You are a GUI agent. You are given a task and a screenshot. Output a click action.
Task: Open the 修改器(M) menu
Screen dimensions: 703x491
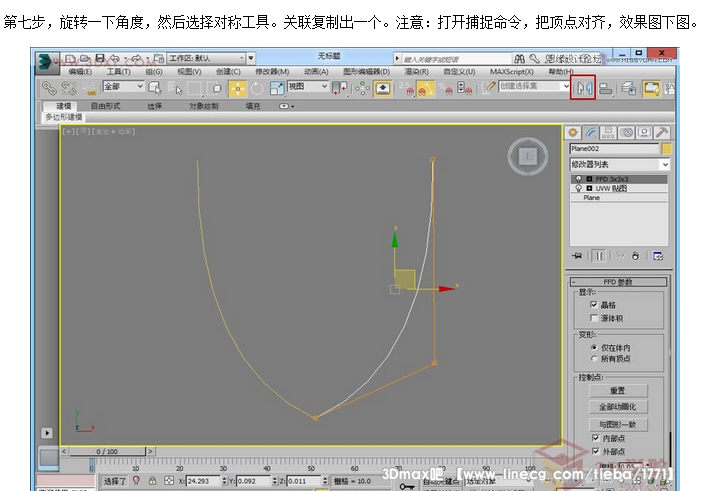272,72
